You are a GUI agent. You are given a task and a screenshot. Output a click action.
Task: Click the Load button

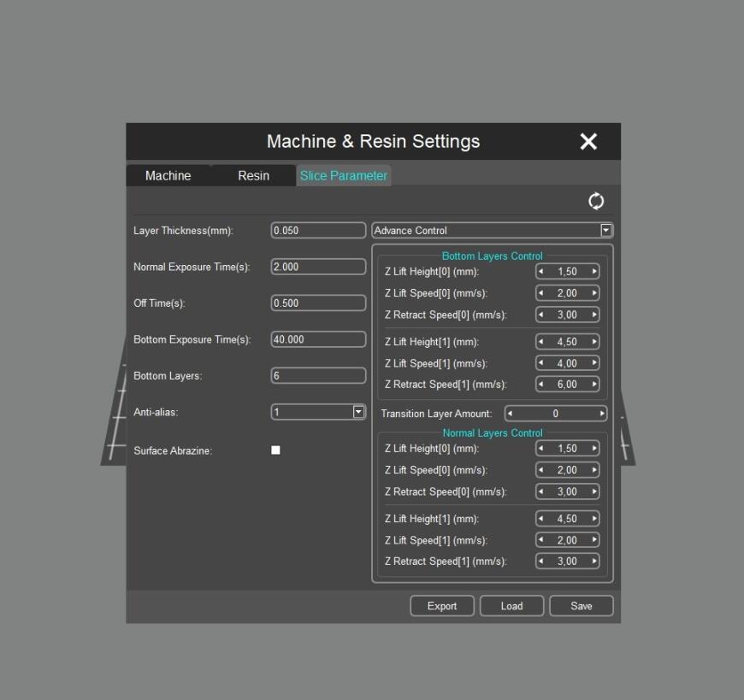click(x=511, y=606)
